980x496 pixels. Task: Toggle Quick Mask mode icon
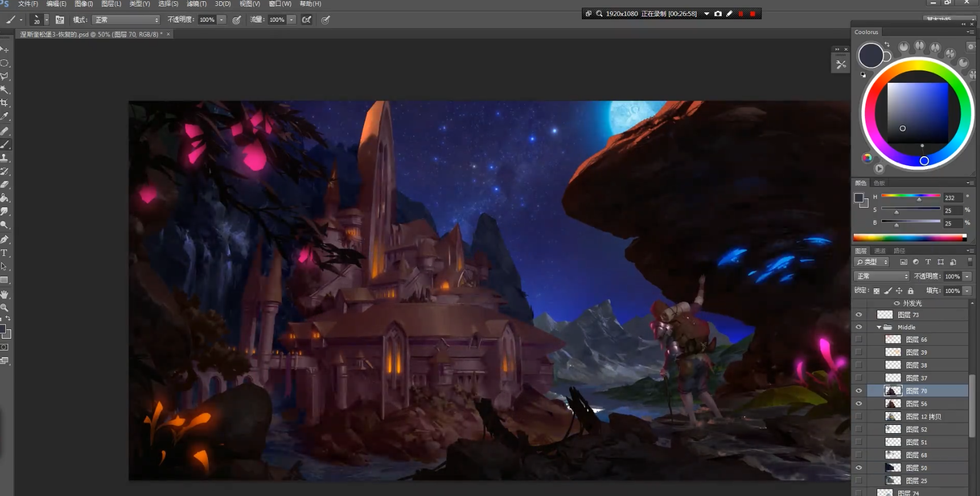pos(4,347)
